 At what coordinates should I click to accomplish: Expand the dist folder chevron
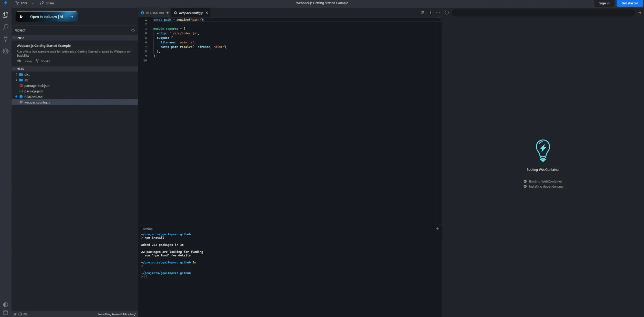click(16, 74)
